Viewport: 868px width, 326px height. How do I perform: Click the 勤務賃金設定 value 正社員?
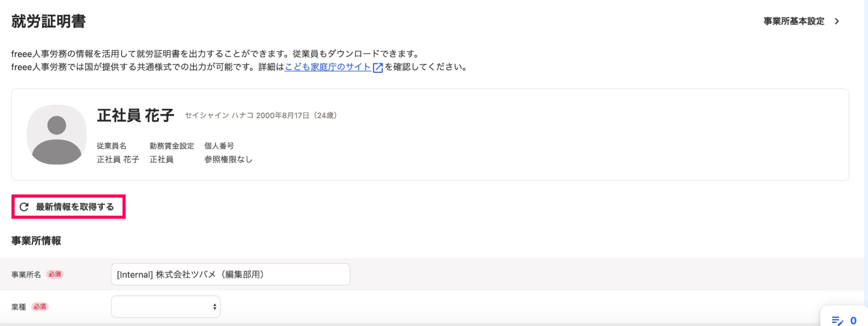click(x=162, y=160)
